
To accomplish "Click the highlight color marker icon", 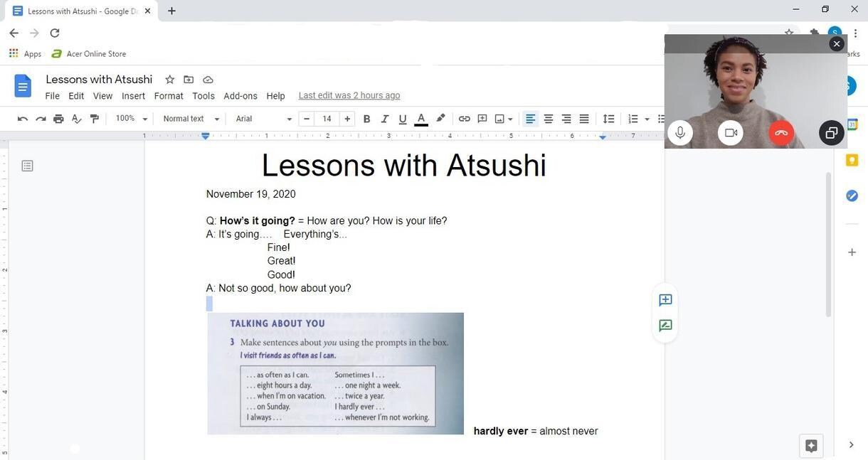I will pyautogui.click(x=440, y=119).
